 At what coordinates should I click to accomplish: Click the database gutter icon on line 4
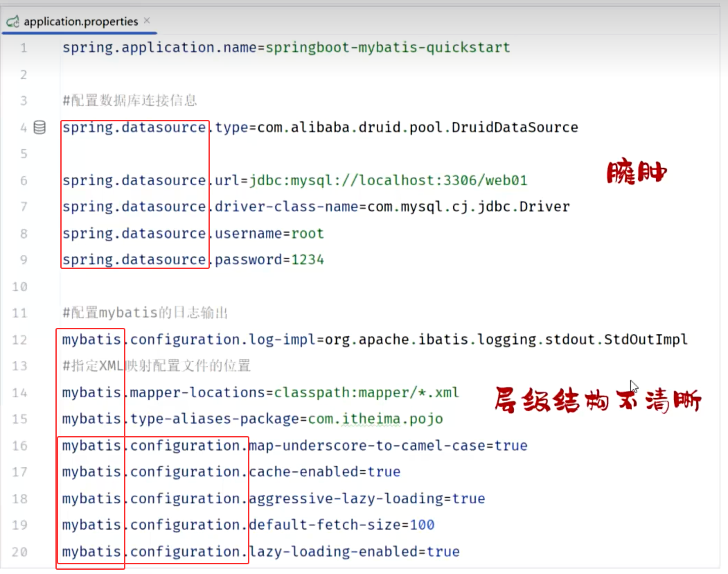coord(39,128)
